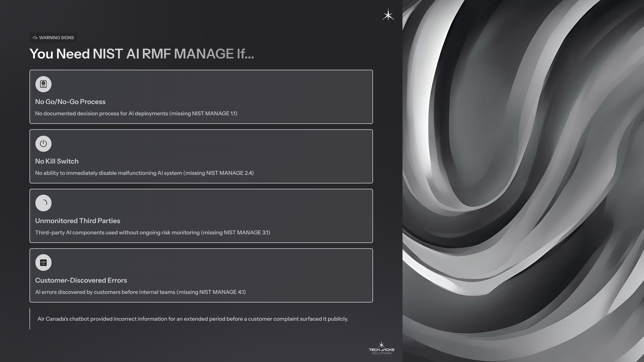This screenshot has height=362, width=644.
Task: Click the text mentioning NIST MANAGE 3.1
Action: coord(152,232)
